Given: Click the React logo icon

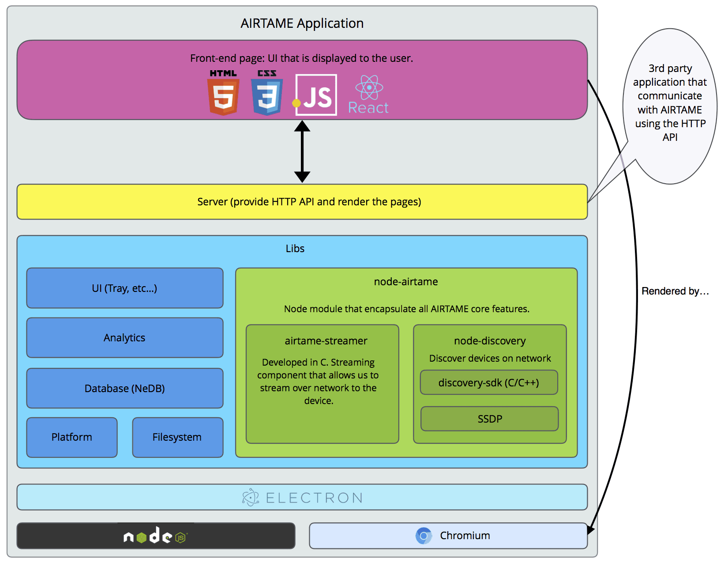Looking at the screenshot, I should coord(368,94).
